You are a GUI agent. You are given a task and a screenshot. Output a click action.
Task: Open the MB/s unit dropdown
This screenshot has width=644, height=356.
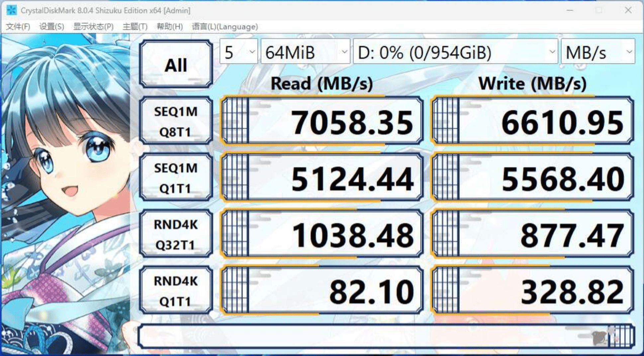tap(598, 52)
